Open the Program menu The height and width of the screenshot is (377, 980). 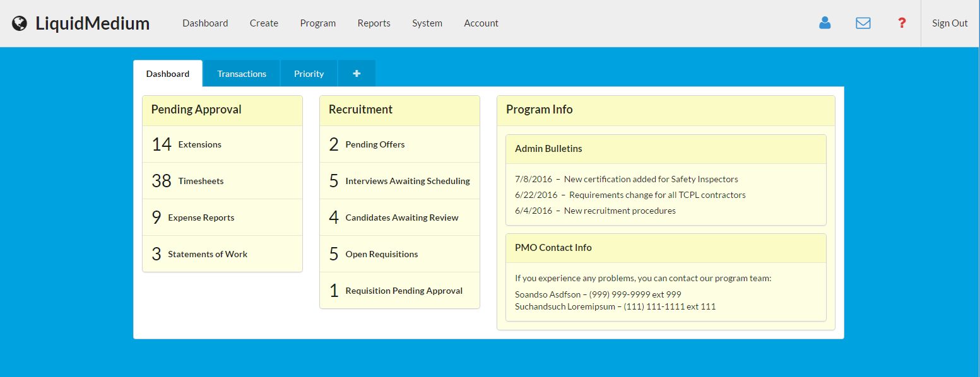(x=318, y=23)
